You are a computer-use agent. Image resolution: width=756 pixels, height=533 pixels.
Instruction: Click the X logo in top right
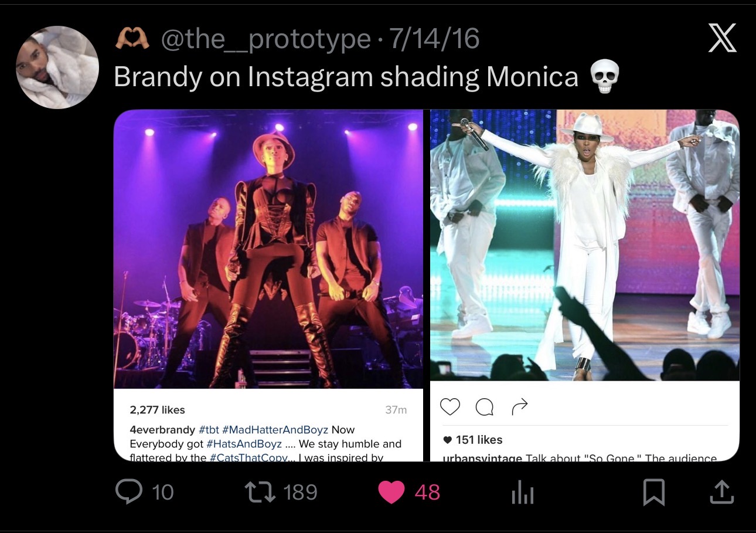pyautogui.click(x=722, y=39)
